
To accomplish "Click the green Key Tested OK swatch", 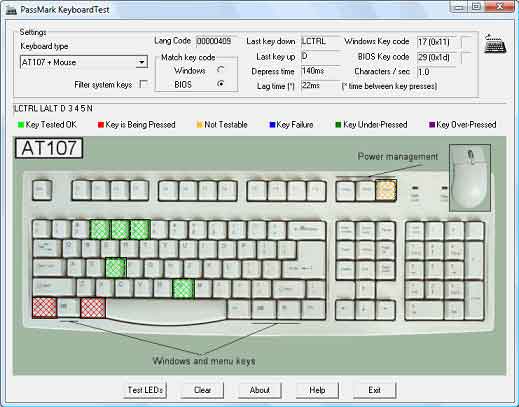I will click(x=21, y=125).
